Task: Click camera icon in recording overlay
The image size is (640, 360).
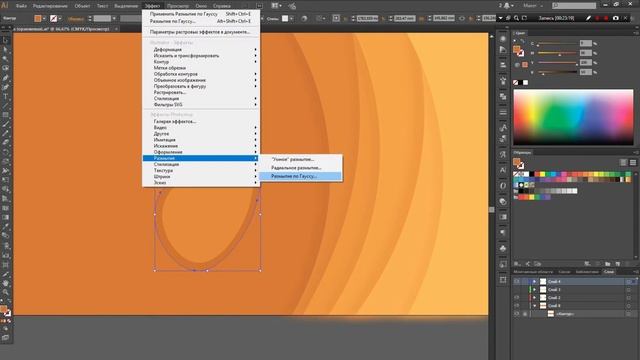Action: [x=616, y=18]
